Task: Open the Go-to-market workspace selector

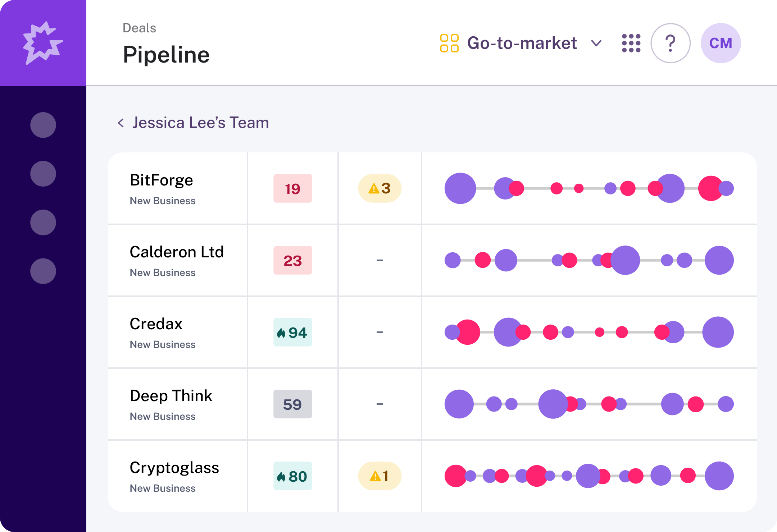Action: tap(522, 43)
